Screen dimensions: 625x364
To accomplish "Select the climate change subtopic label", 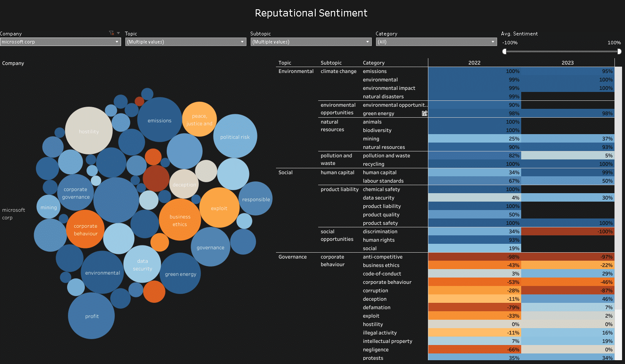I will (x=338, y=71).
